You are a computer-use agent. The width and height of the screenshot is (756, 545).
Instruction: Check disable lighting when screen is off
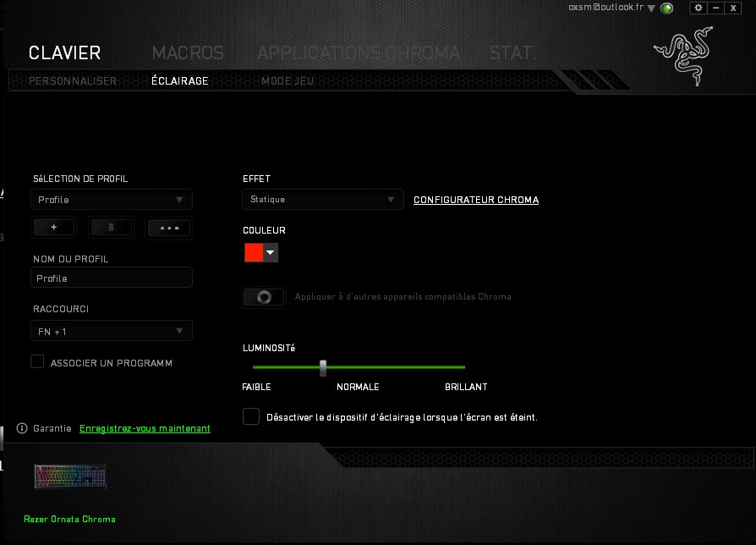251,416
